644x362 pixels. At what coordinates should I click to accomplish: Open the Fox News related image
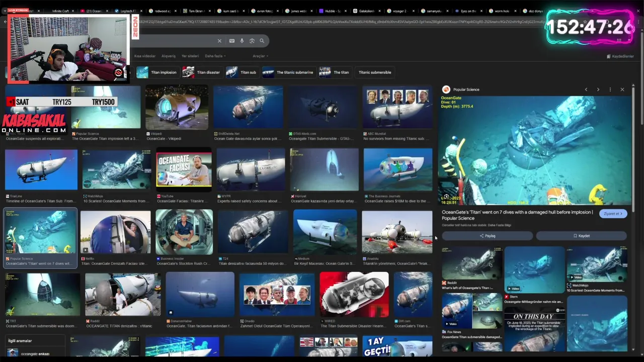tap(471, 311)
